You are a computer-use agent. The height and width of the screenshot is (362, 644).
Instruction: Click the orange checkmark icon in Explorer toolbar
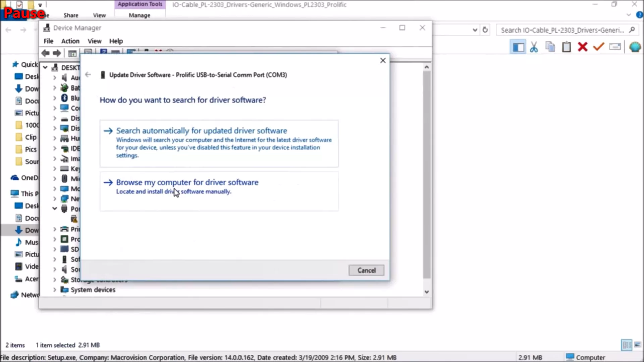coord(599,47)
